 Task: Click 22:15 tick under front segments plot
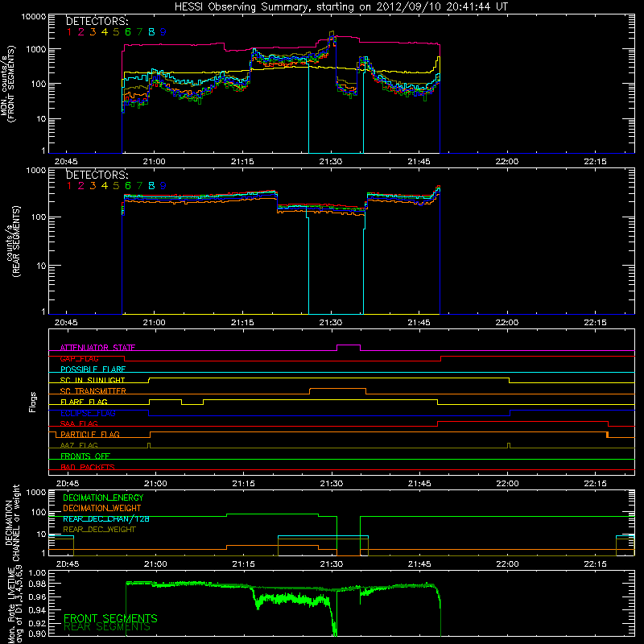[x=595, y=162]
